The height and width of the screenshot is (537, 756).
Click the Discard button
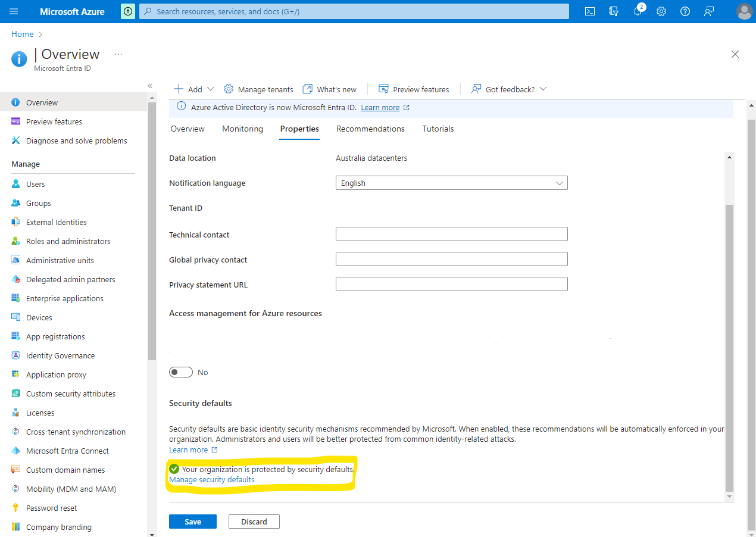[x=254, y=522]
